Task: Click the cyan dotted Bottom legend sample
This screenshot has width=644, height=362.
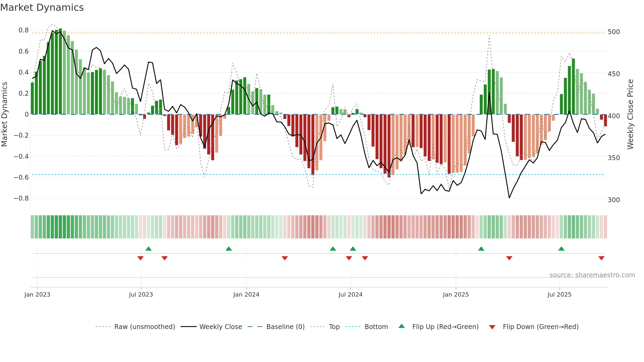Action: click(353, 327)
